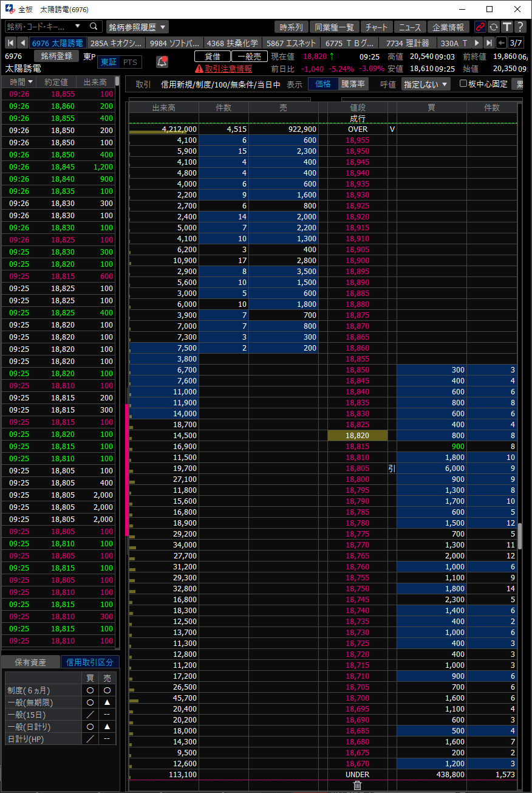Screen dimensions: 532x793
Task: Click the order book vertical scrollbar
Action: pos(520,535)
